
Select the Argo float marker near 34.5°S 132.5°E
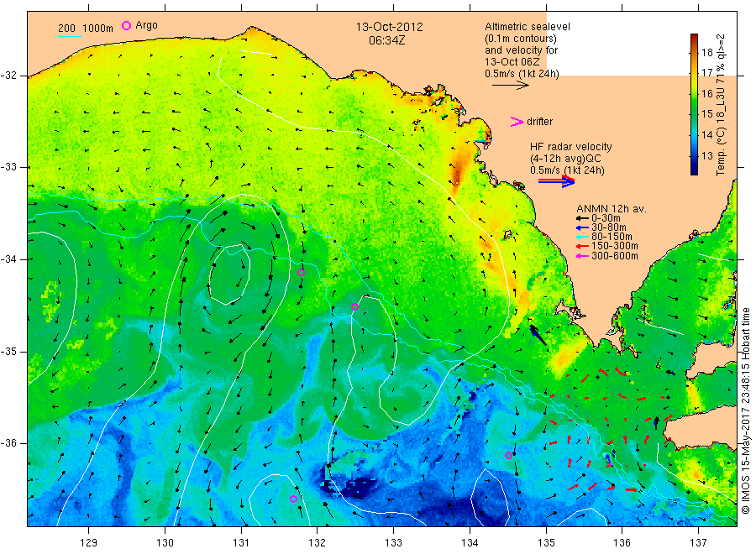[x=354, y=306]
